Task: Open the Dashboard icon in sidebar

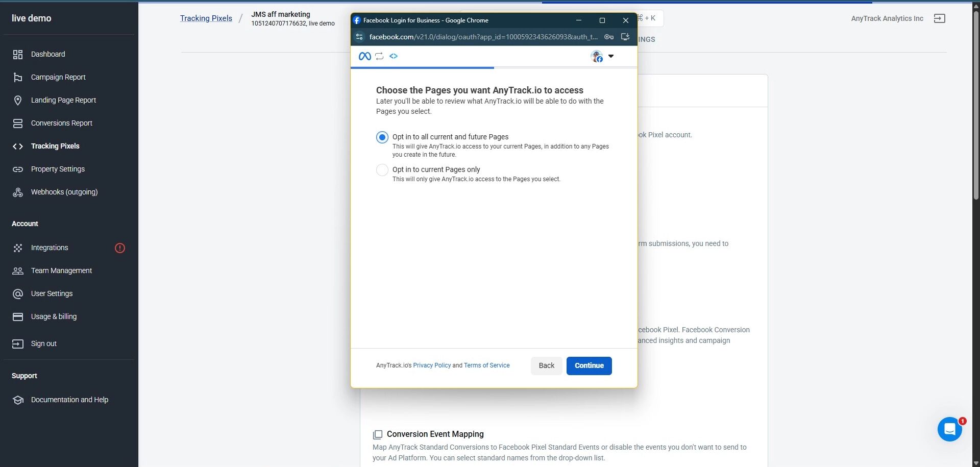Action: pos(18,55)
